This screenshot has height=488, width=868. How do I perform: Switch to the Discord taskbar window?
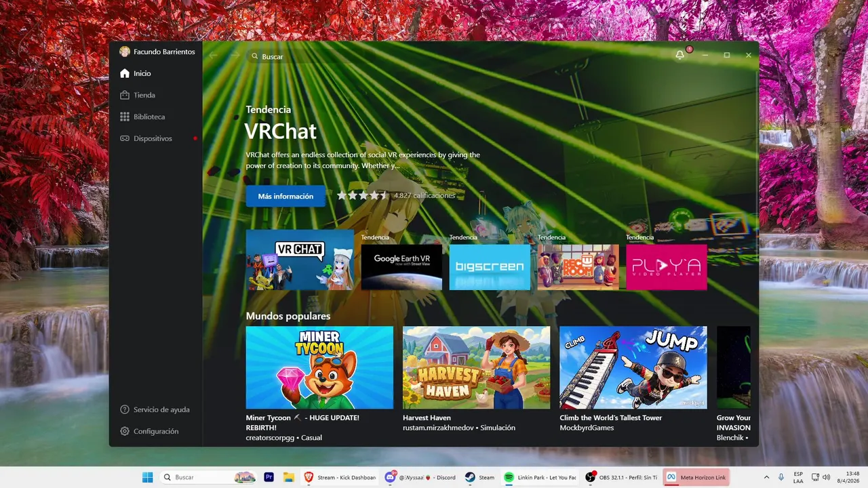(x=420, y=477)
